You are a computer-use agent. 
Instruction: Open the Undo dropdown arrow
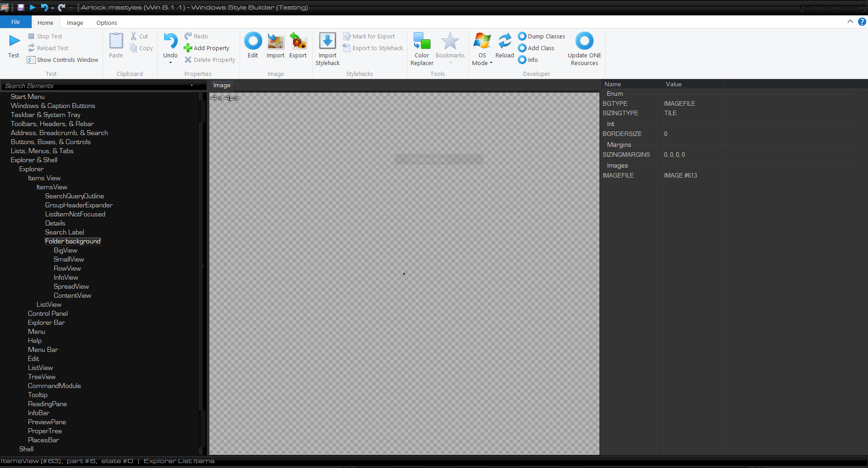pyautogui.click(x=170, y=63)
